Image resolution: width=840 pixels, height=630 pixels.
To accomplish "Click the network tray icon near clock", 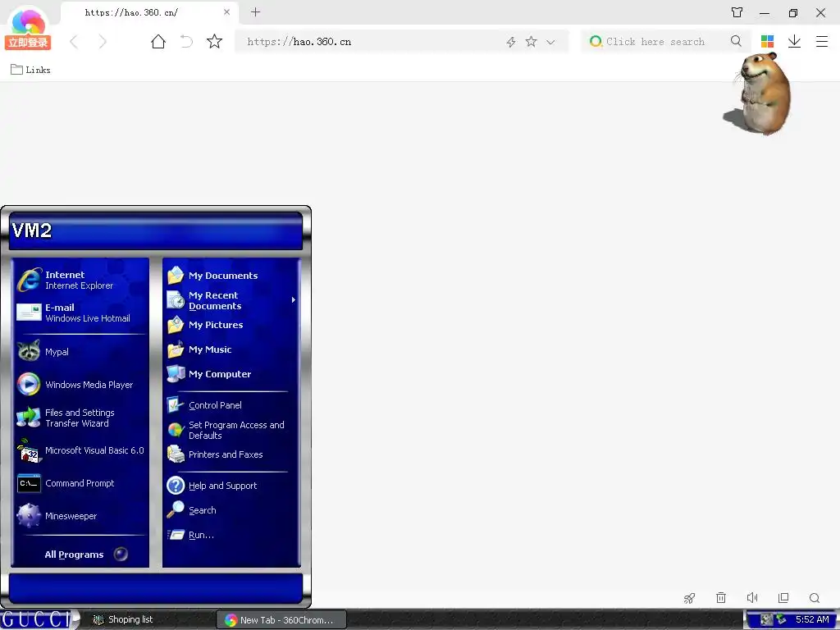I will click(x=781, y=619).
